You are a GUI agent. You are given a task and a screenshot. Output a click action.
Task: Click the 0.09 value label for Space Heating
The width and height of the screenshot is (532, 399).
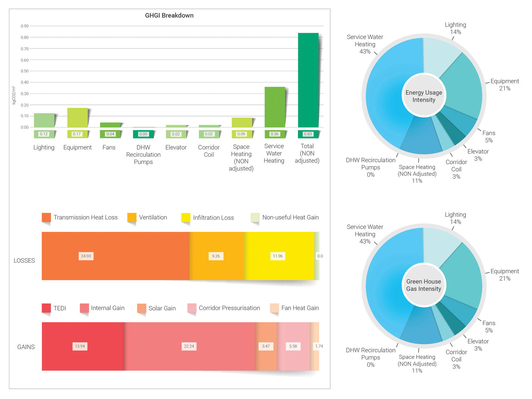click(241, 134)
